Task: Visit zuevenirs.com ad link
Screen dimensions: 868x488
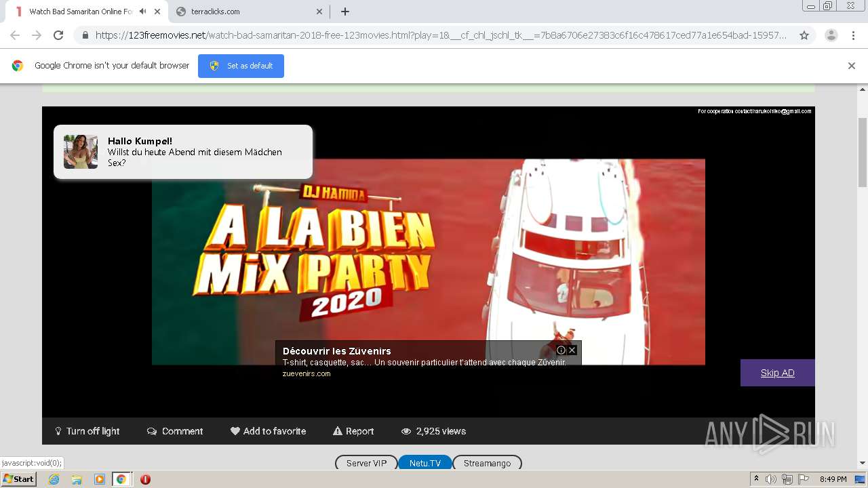Action: [307, 373]
